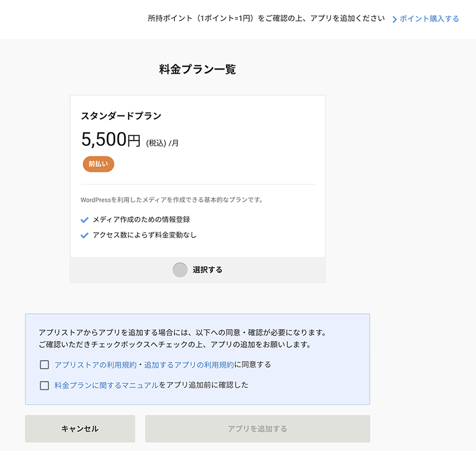Check the terms of use agreement checkbox
The width and height of the screenshot is (476, 451).
coord(44,365)
